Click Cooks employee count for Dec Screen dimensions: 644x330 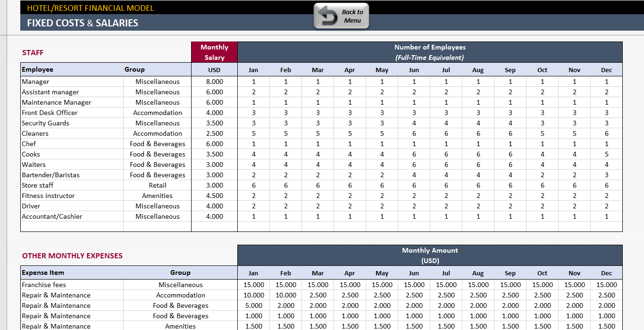coord(606,154)
